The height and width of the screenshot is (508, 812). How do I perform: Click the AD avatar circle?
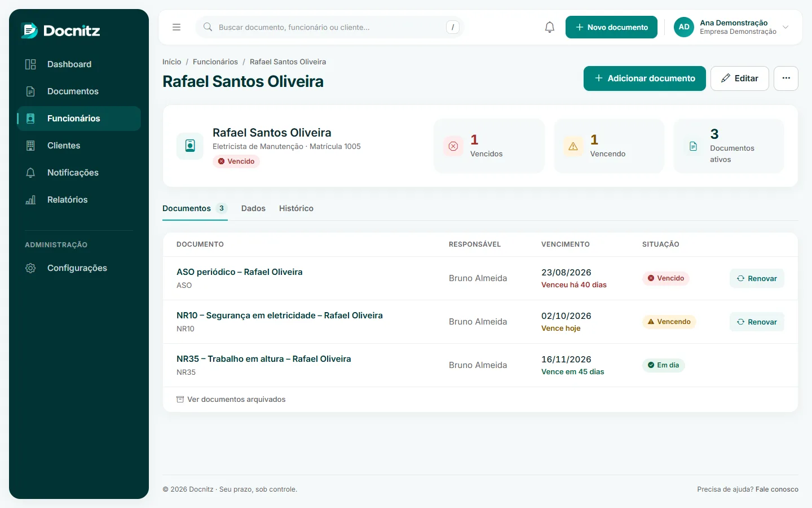(x=684, y=27)
